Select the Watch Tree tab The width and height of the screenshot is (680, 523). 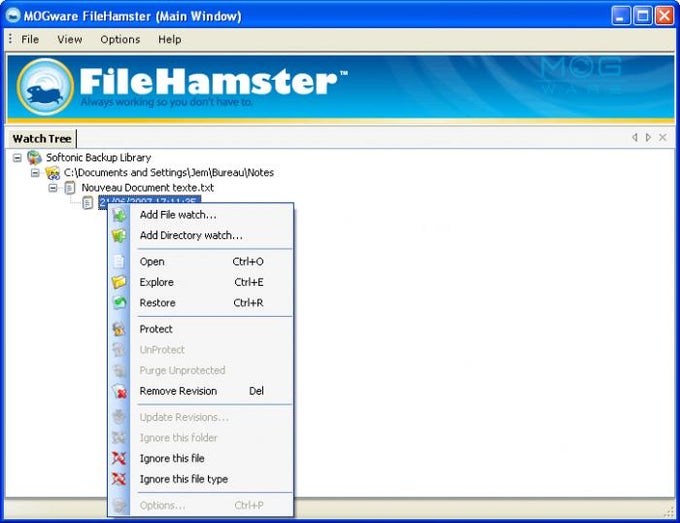click(x=42, y=139)
